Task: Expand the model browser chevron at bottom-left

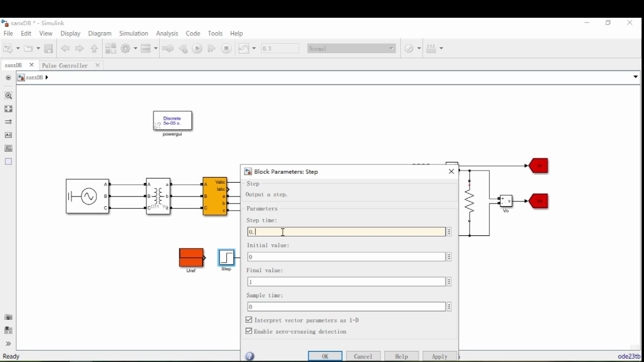Action: [8, 344]
